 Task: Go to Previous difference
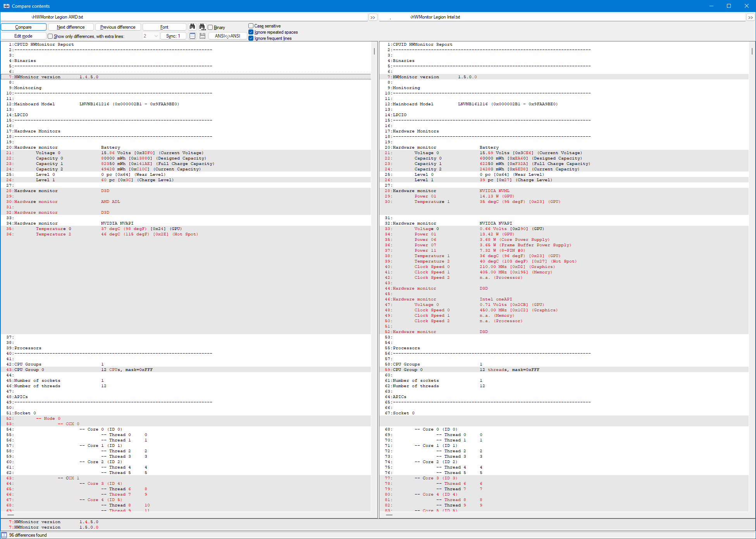click(x=118, y=27)
